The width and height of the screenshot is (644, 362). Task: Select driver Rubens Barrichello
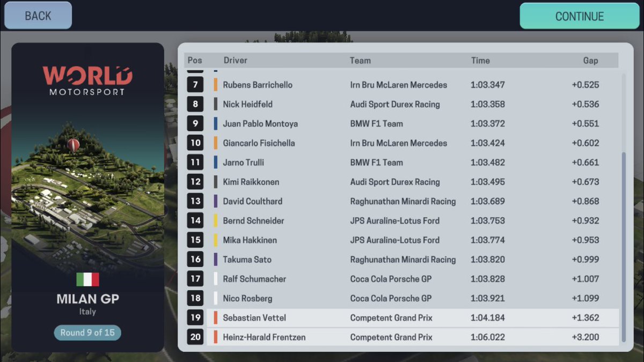[x=258, y=85]
